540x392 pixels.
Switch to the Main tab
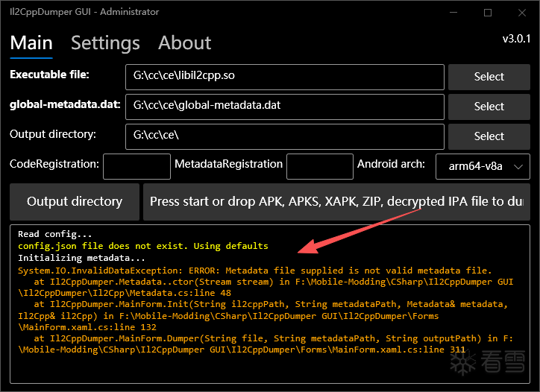pyautogui.click(x=31, y=43)
